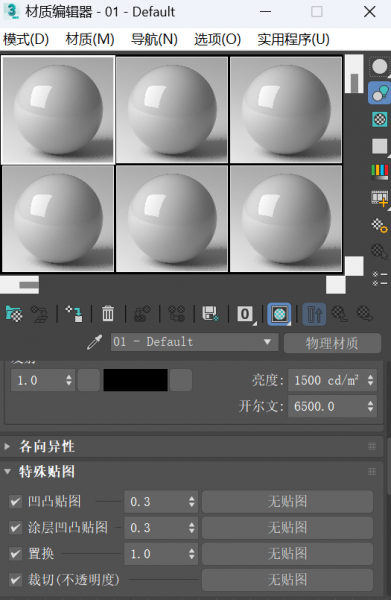Toggle Show Shaded Material in Viewport
The width and height of the screenshot is (391, 600).
coord(279,314)
